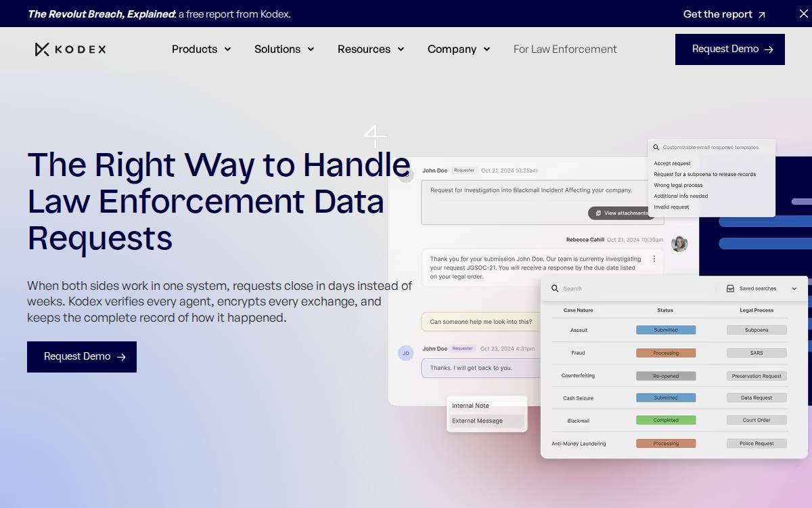This screenshot has width=812, height=508.
Task: Click the Requester tag beside John Doe Oct 23
Action: point(463,349)
